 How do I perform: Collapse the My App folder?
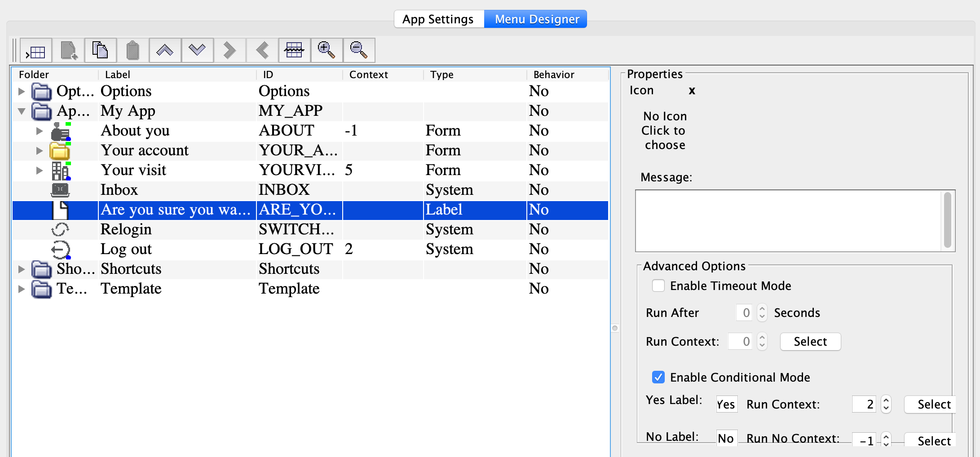(x=22, y=111)
